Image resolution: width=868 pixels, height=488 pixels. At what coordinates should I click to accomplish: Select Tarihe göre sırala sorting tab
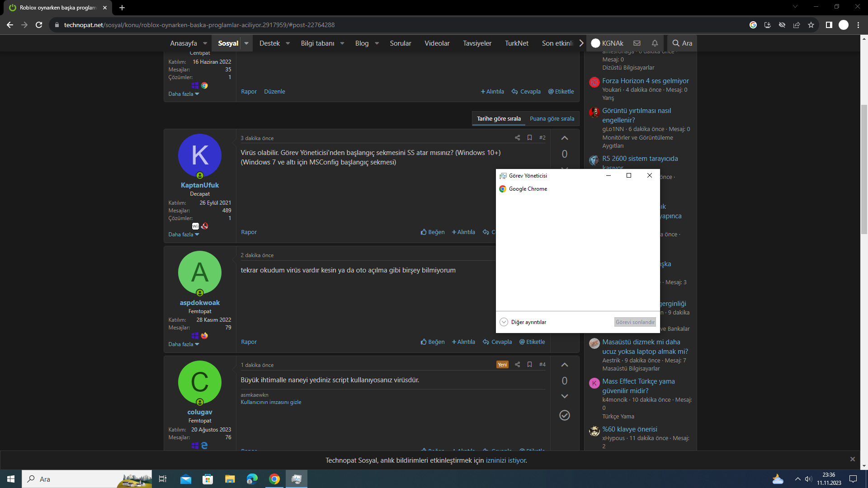coord(499,119)
